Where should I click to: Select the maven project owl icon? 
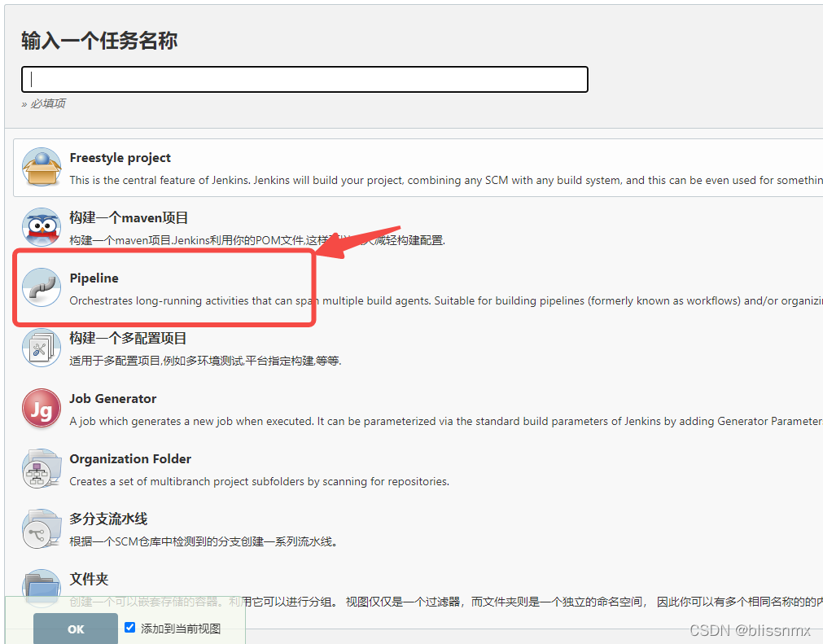42,227
